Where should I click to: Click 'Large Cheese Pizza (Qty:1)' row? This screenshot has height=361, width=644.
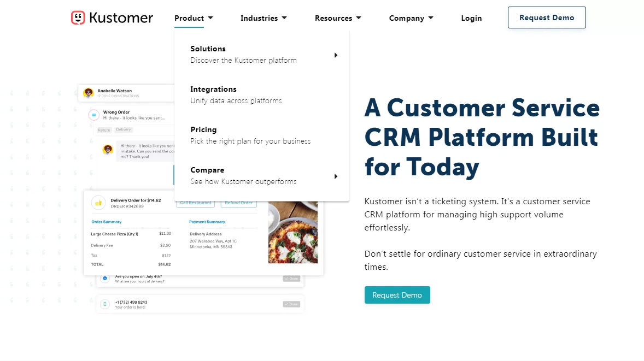[131, 234]
